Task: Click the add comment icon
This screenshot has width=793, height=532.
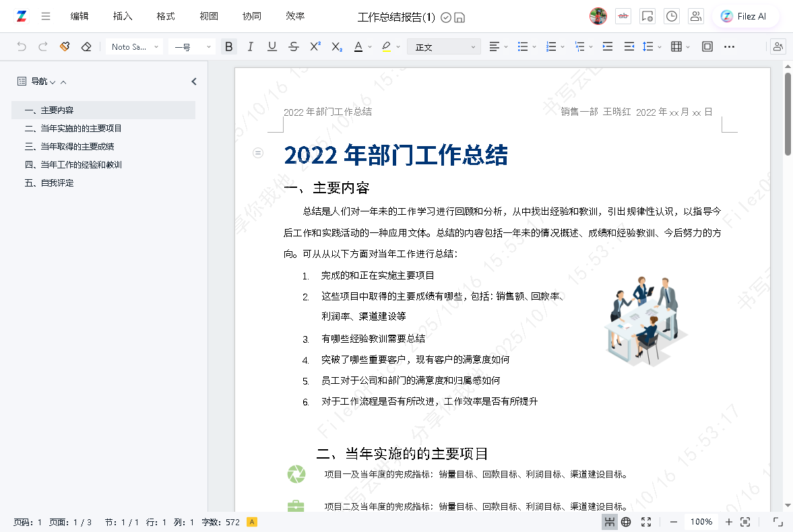Action: click(x=647, y=16)
